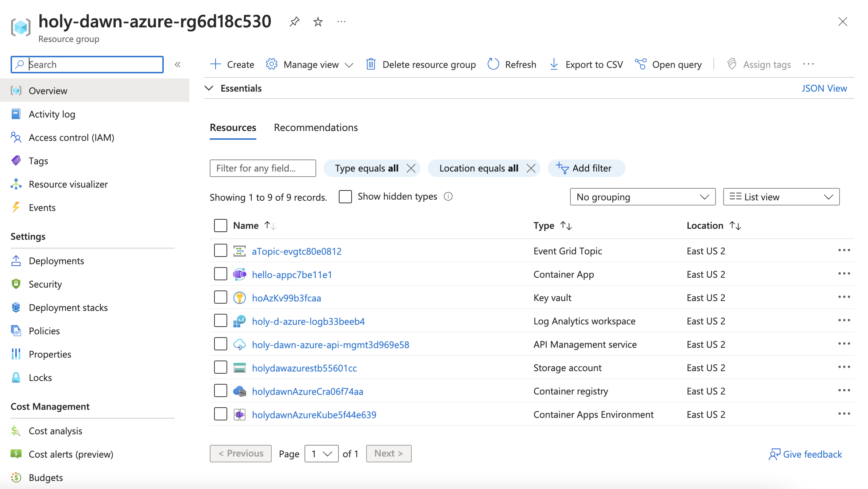Click the Container Apps Environment icon
The width and height of the screenshot is (868, 489).
coord(239,415)
